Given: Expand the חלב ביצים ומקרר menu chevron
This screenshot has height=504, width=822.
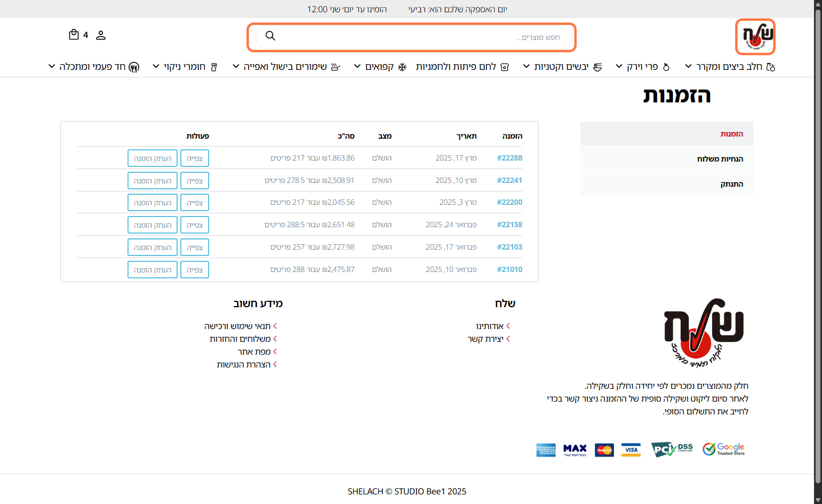Looking at the screenshot, I should pos(689,66).
